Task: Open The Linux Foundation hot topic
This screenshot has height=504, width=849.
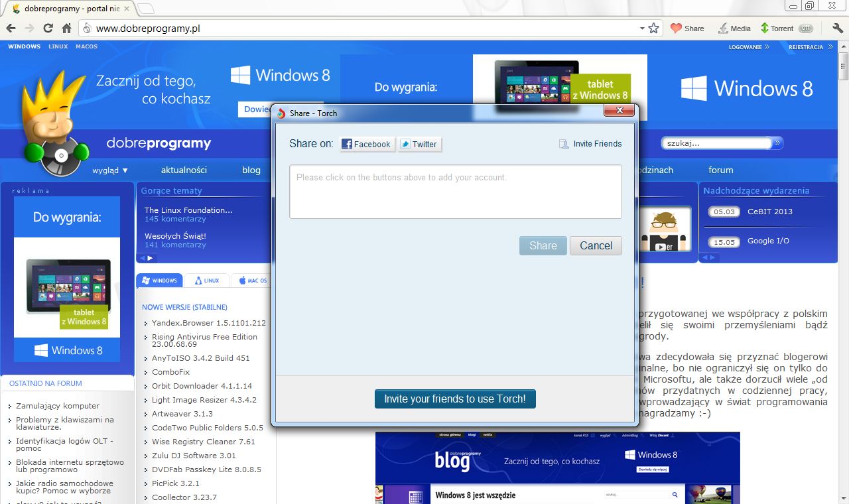Action: coord(188,210)
